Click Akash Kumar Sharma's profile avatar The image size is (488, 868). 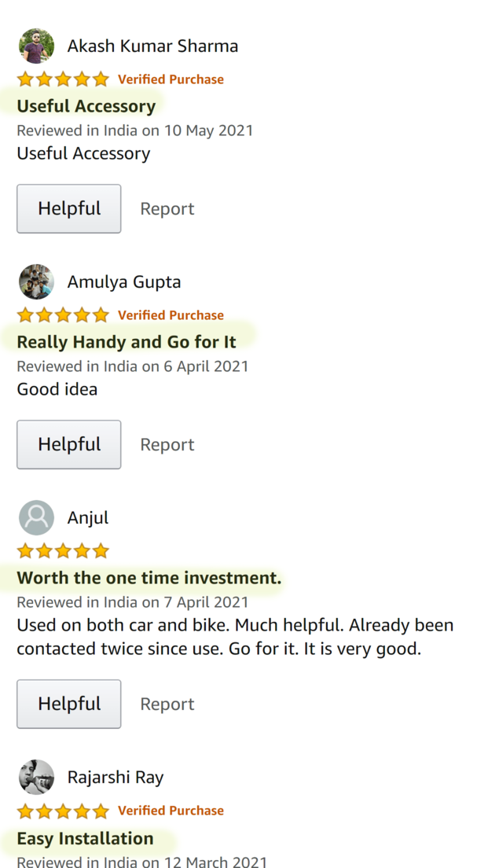pos(36,46)
